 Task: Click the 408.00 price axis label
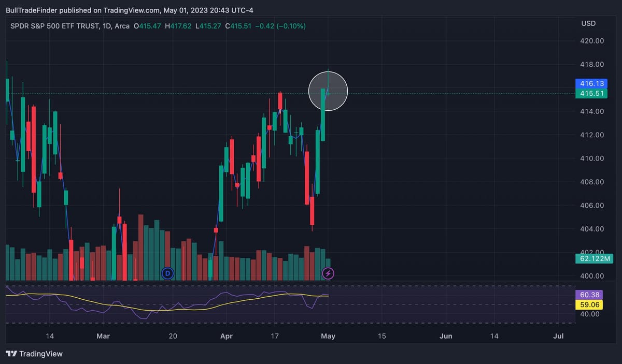tap(591, 182)
